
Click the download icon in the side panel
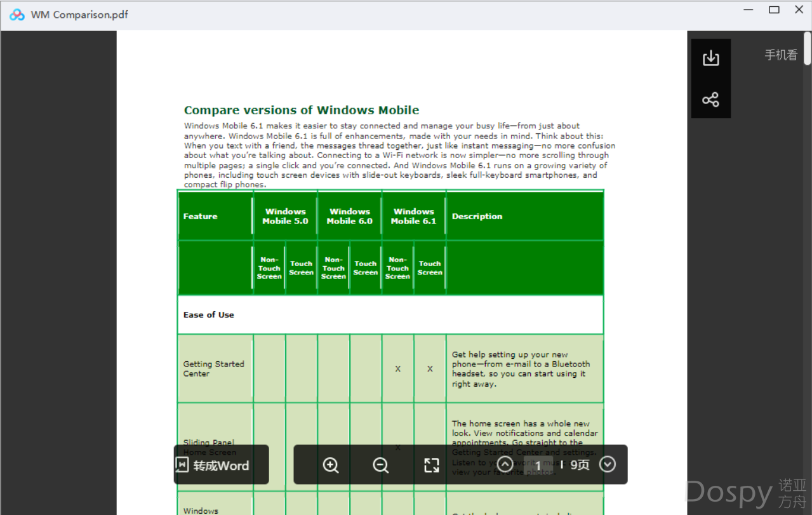(710, 58)
